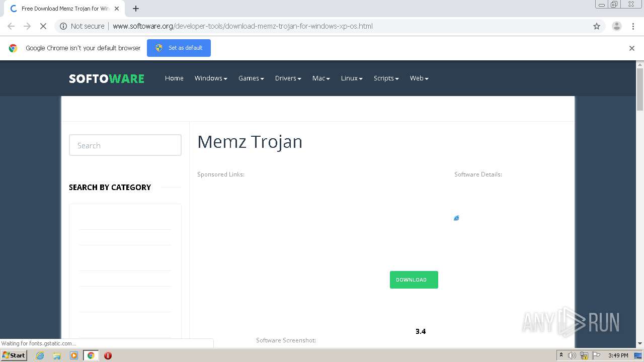Go to the Home menu item

point(174,78)
